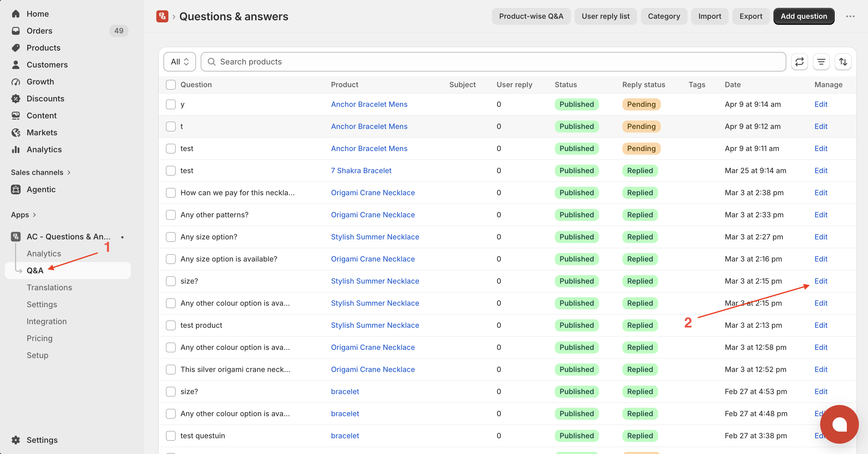868x454 pixels.
Task: Click the pin dot next to AC app
Action: (x=122, y=237)
